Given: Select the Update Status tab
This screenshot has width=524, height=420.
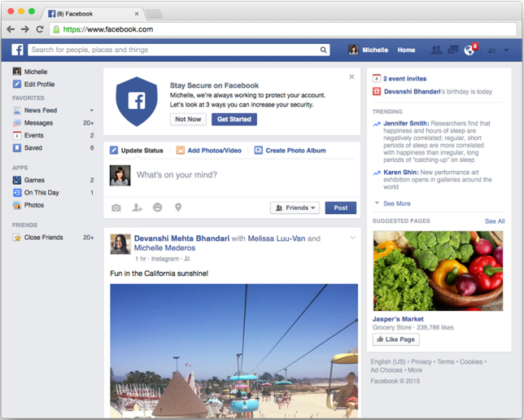Looking at the screenshot, I should (137, 150).
